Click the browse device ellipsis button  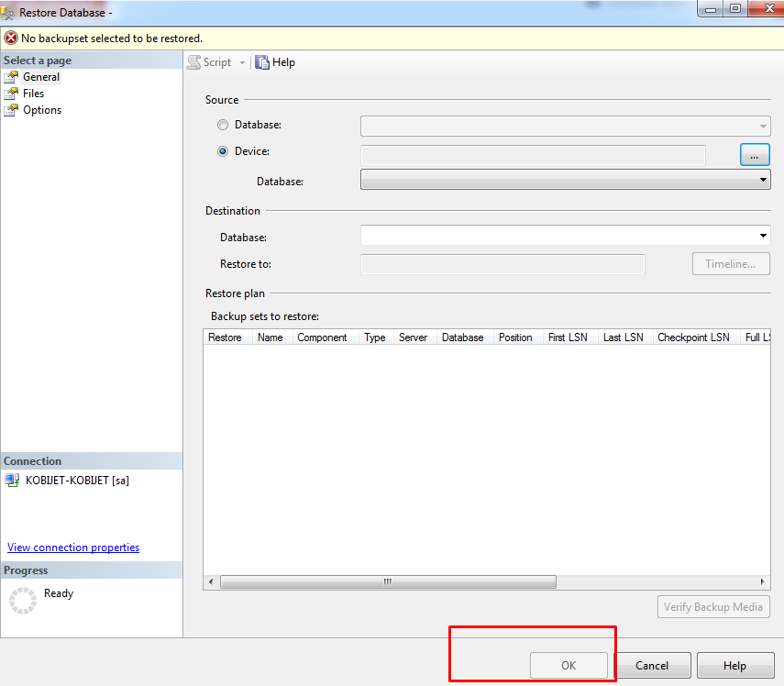pos(755,154)
